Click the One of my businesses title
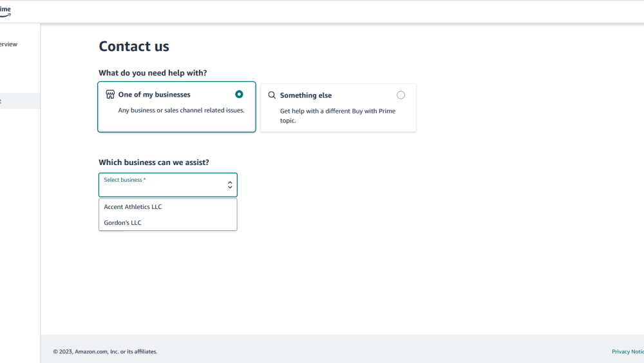644x363 pixels. 155,95
